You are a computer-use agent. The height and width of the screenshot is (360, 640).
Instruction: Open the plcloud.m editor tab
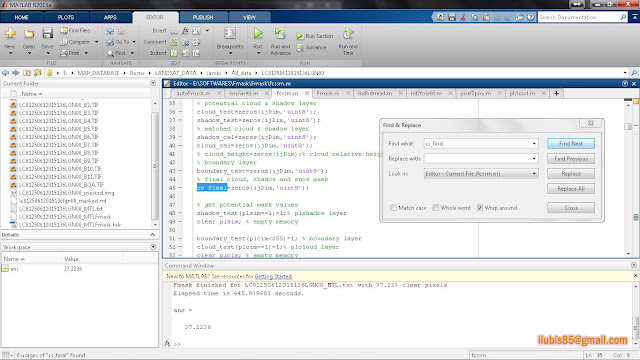(522, 93)
